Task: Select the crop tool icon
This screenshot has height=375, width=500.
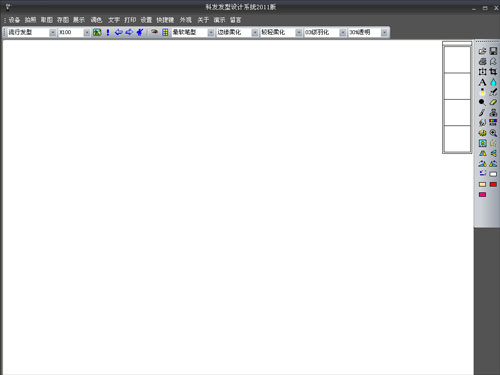Action: [493, 72]
